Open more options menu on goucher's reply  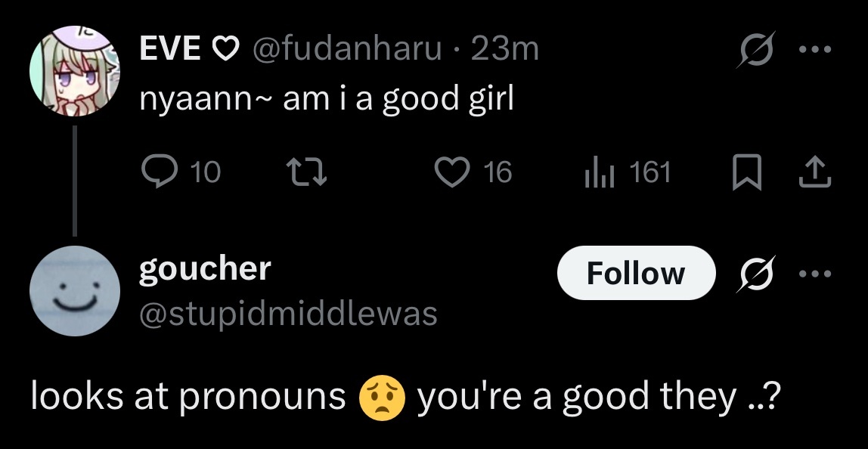coord(815,273)
